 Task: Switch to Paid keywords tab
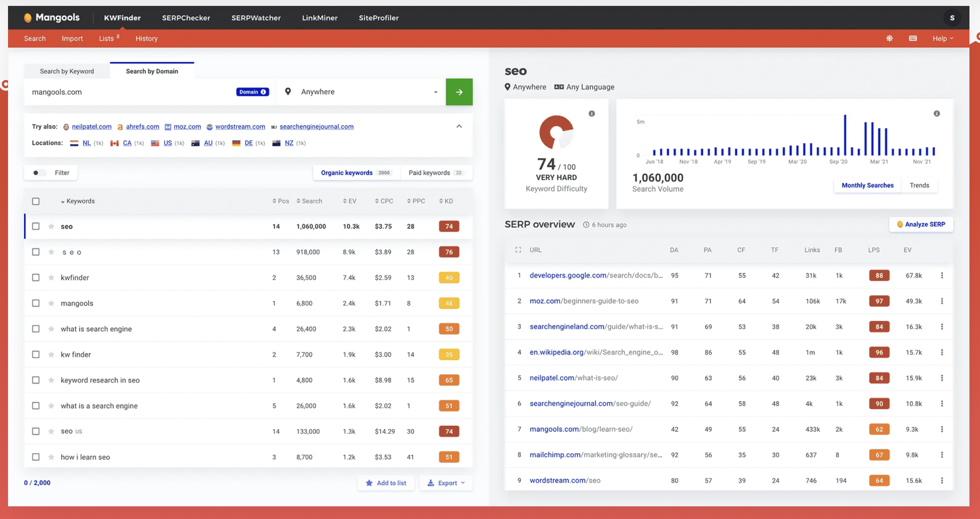(x=436, y=173)
